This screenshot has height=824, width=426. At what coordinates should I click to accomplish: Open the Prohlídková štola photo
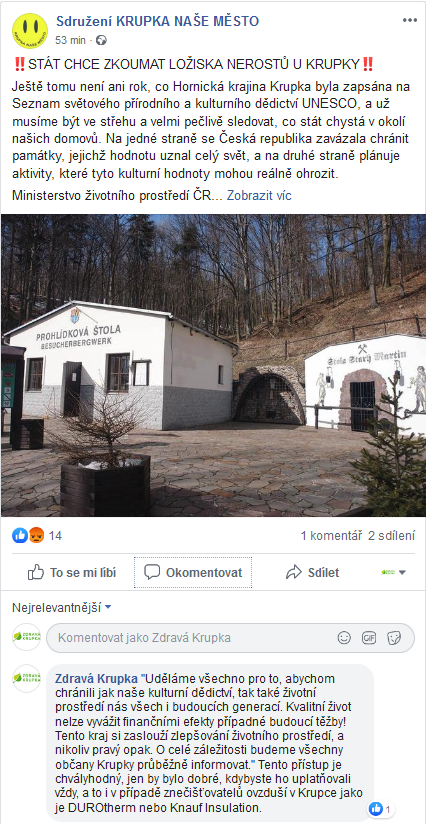coord(213,365)
